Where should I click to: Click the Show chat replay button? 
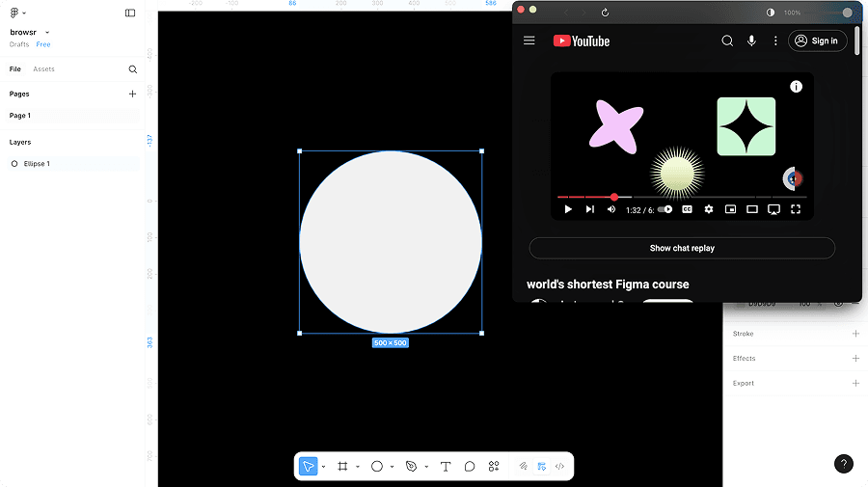point(682,248)
